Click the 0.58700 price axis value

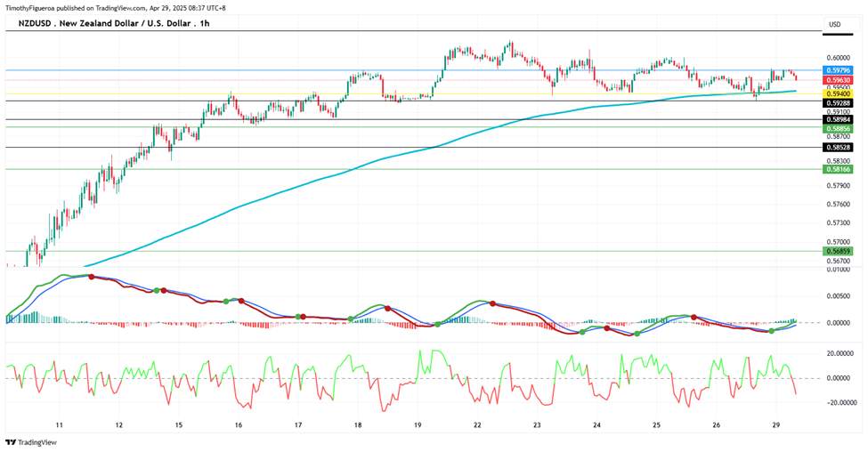tap(838, 136)
